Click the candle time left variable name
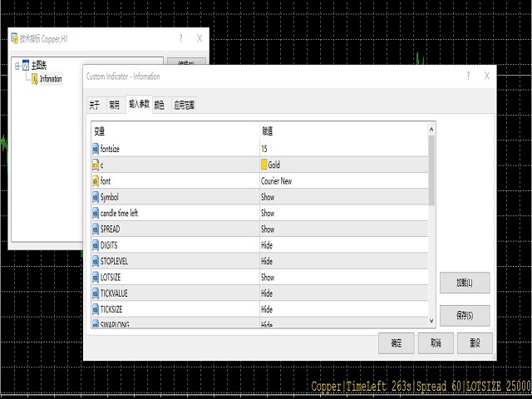 click(119, 213)
